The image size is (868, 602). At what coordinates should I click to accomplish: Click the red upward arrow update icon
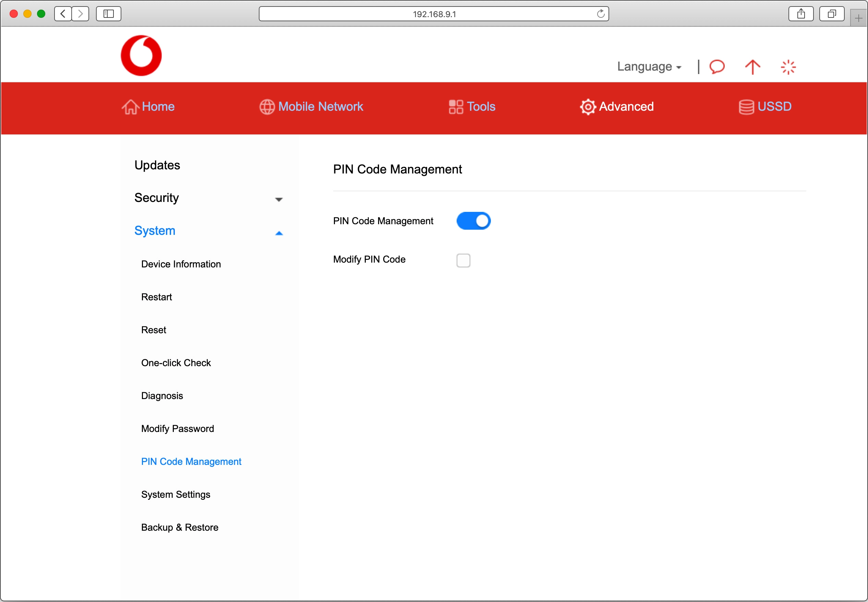tap(752, 67)
